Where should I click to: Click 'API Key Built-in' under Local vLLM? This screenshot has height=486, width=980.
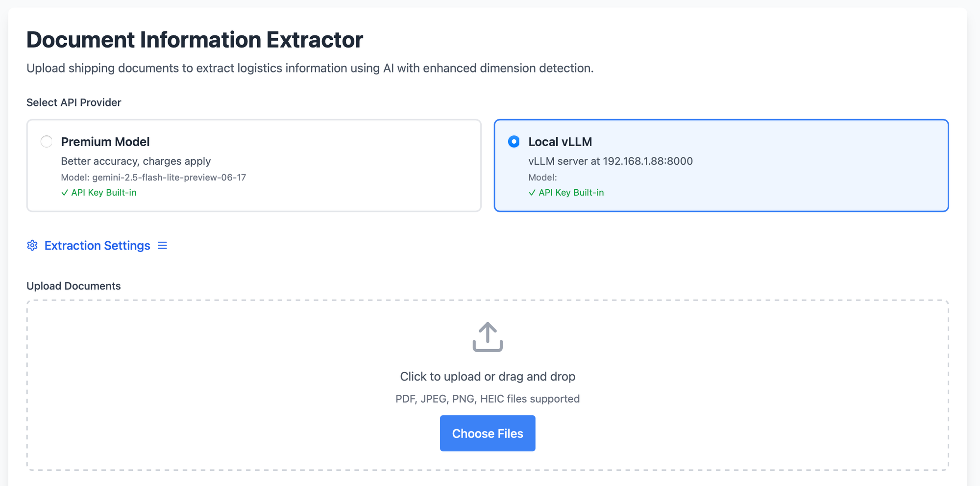pos(571,193)
